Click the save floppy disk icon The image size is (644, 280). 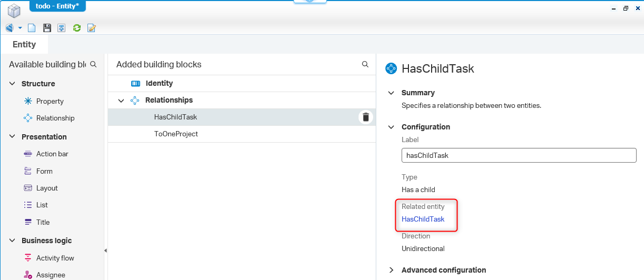tap(47, 28)
